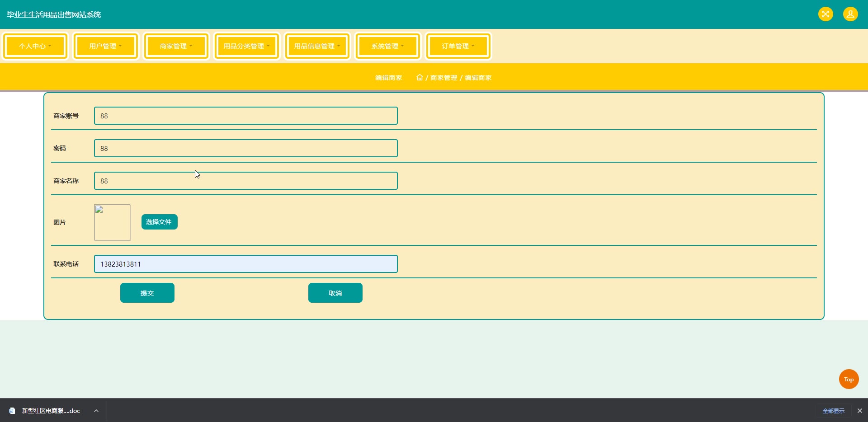The height and width of the screenshot is (422, 868).
Task: Open the 个人中心 dropdown menu
Action: tap(35, 46)
